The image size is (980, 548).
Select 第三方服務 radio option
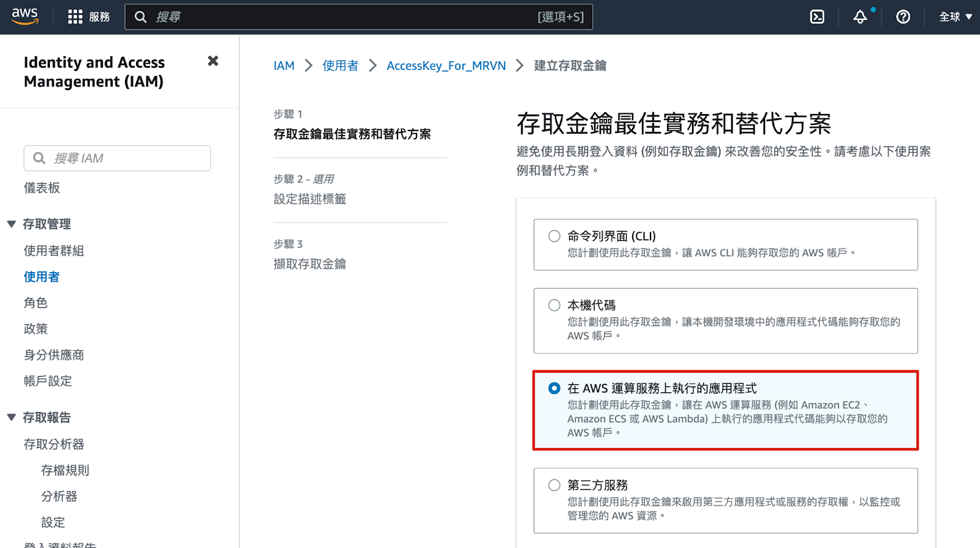[554, 485]
